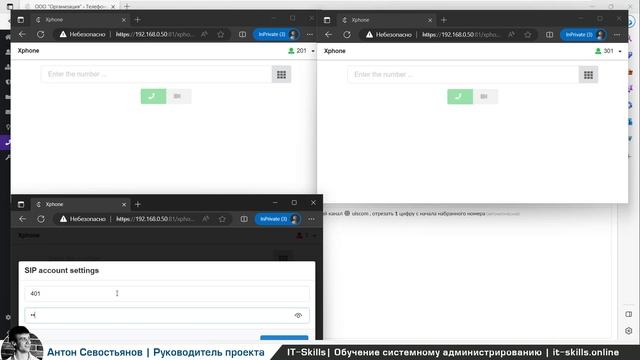
Task: Open the 301 account dropdown
Action: click(x=609, y=51)
